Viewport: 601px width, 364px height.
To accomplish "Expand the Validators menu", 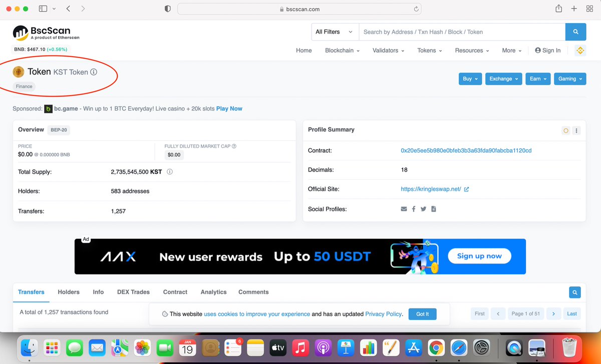I will tap(388, 51).
